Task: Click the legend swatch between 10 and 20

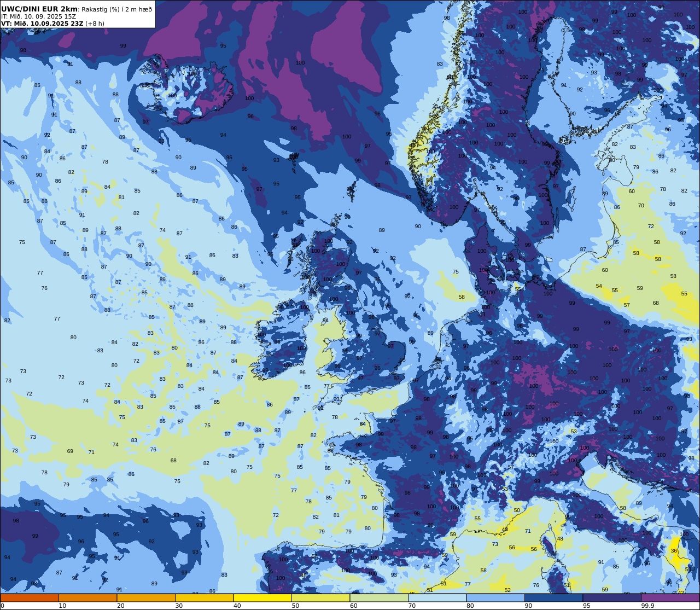Action: [87, 597]
